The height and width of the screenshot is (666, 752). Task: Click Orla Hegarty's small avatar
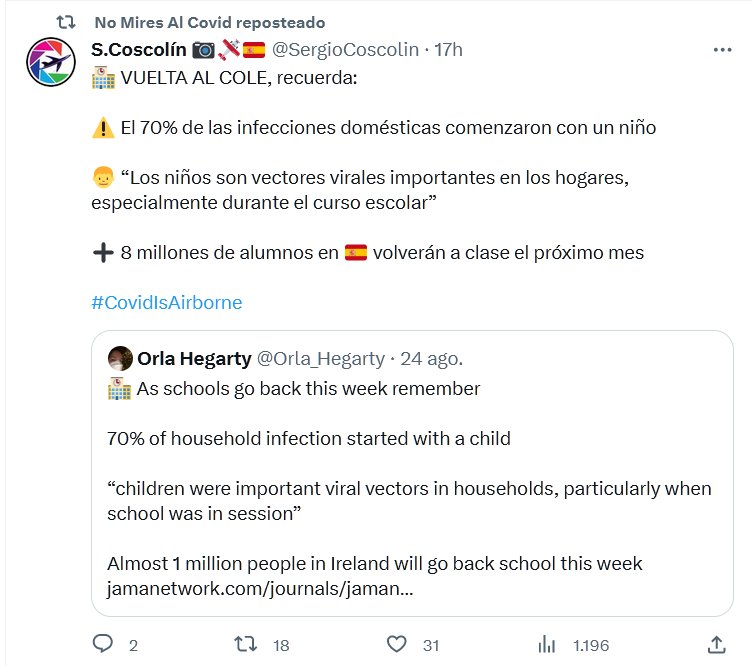pos(120,359)
